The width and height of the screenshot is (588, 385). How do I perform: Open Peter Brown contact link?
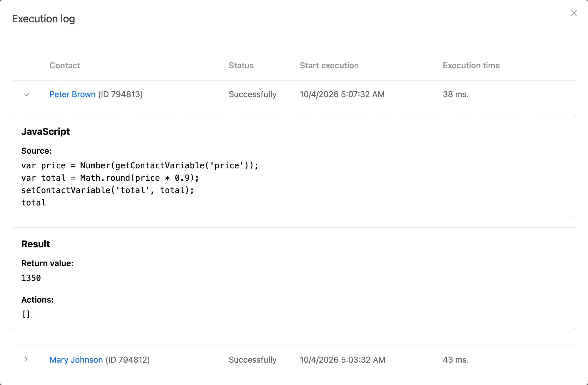click(72, 94)
